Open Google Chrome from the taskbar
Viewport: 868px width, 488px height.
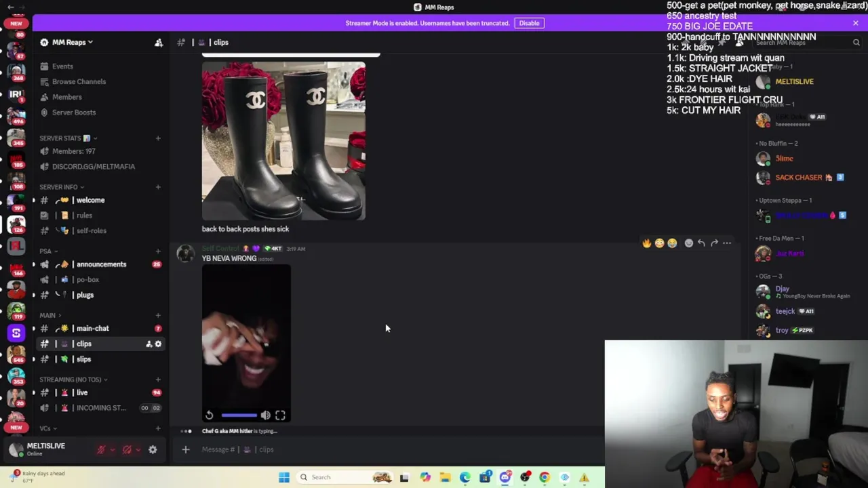coord(545,477)
